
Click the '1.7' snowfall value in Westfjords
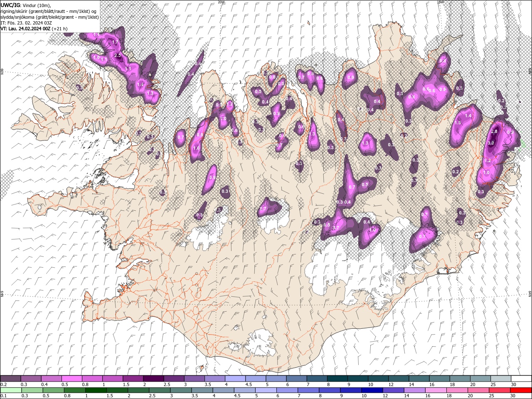coord(116,42)
